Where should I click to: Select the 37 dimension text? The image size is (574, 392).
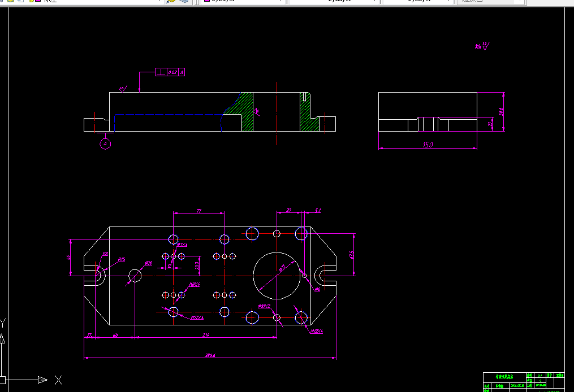click(x=289, y=210)
